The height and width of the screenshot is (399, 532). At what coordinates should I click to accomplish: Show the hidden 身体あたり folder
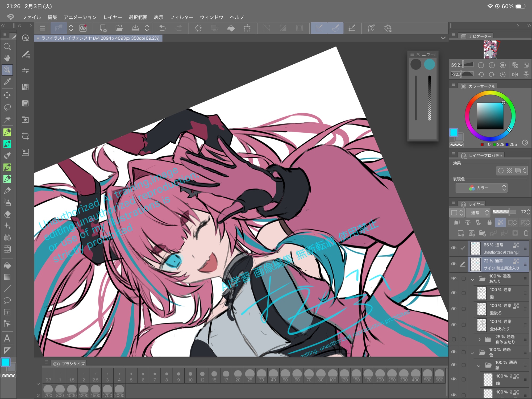tap(454, 339)
